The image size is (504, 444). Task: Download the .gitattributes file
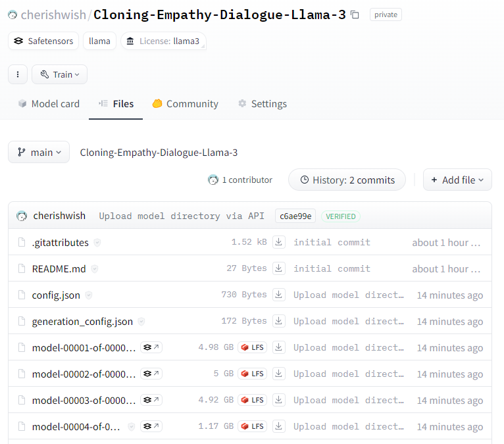(x=279, y=242)
